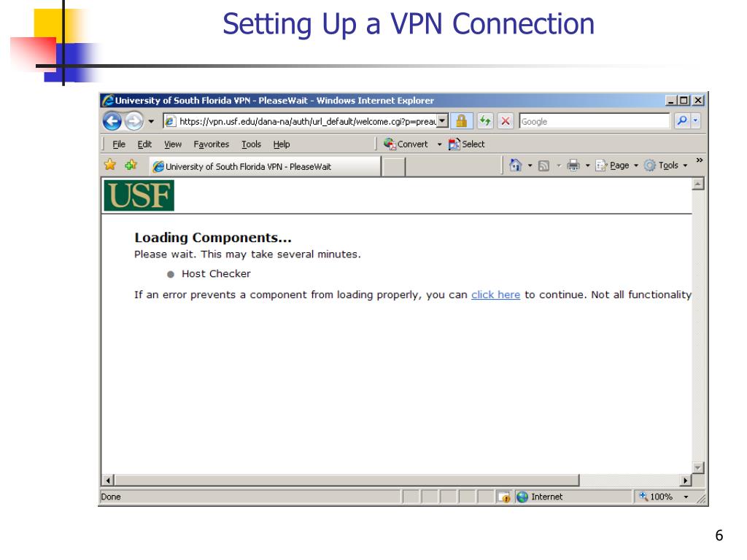Click the Host Checker text
This screenshot has height=560, width=747.
(x=216, y=274)
